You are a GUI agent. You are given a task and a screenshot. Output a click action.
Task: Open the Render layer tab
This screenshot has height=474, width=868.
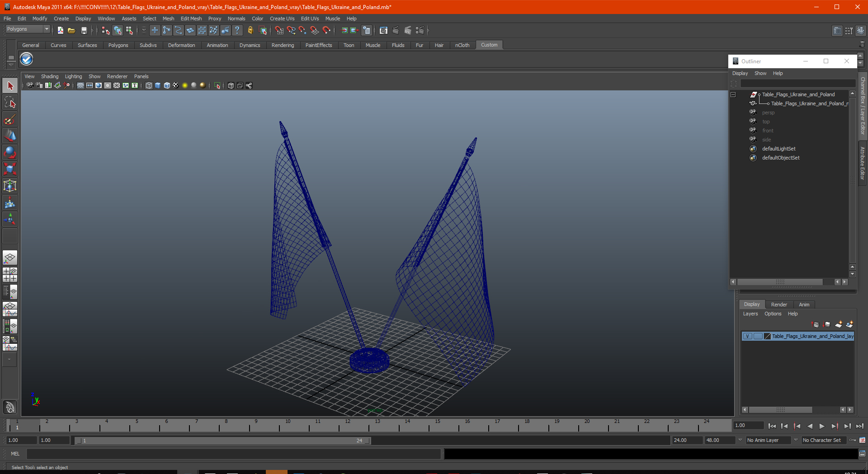tap(779, 305)
